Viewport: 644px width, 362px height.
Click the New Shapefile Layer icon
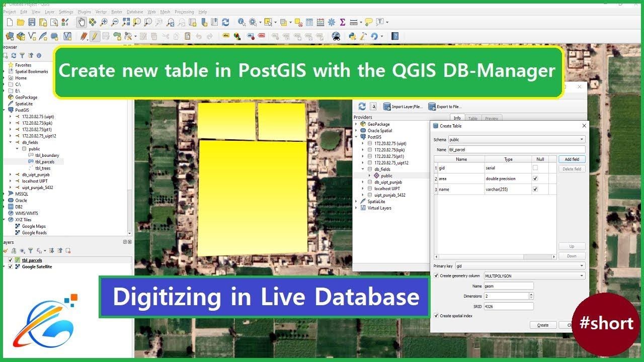[x=31, y=36]
